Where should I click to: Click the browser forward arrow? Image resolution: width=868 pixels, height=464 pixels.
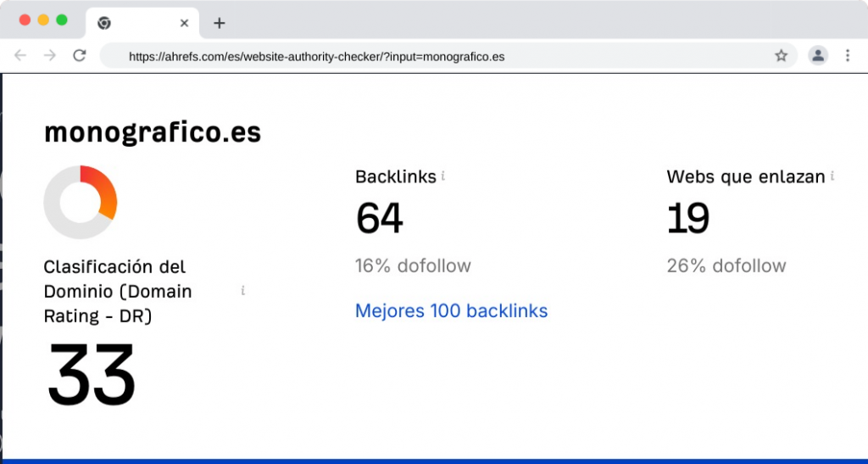(49, 55)
